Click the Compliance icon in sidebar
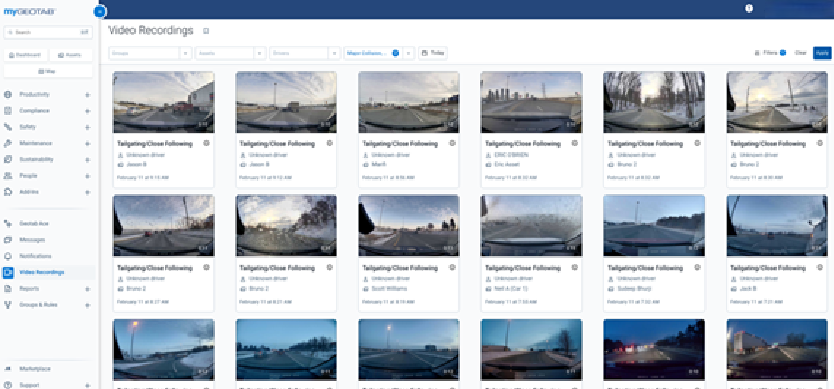This screenshot has height=389, width=834. coord(8,111)
